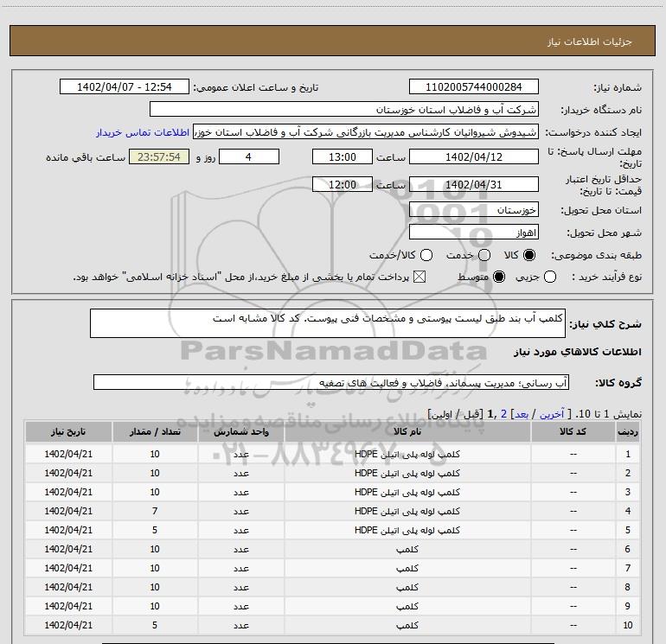Click the remaining time field 23:57:54
This screenshot has width=666, height=644.
(x=159, y=156)
